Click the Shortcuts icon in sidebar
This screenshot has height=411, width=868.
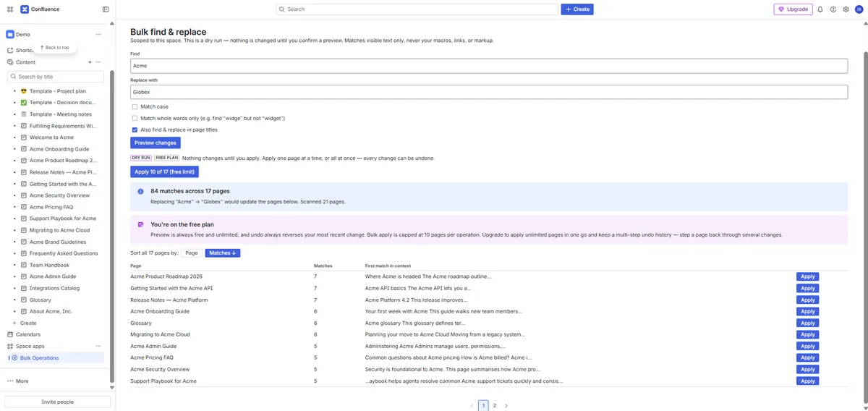pyautogui.click(x=10, y=51)
